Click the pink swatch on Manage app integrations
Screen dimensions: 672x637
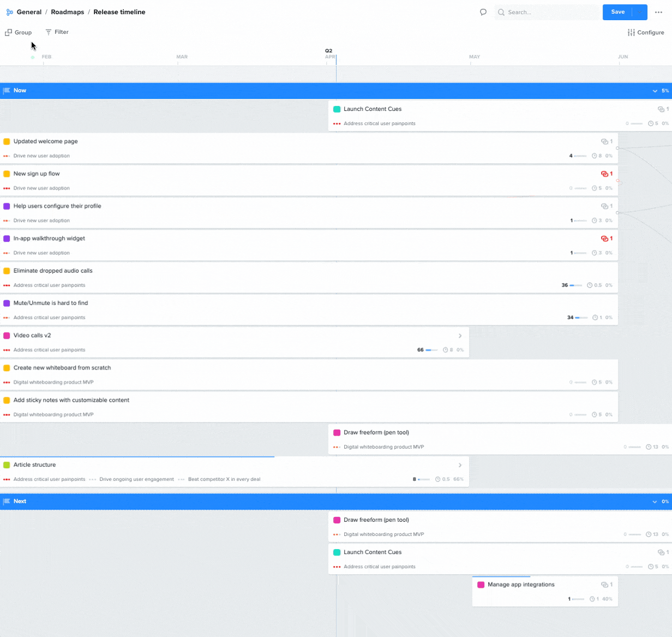click(x=481, y=585)
